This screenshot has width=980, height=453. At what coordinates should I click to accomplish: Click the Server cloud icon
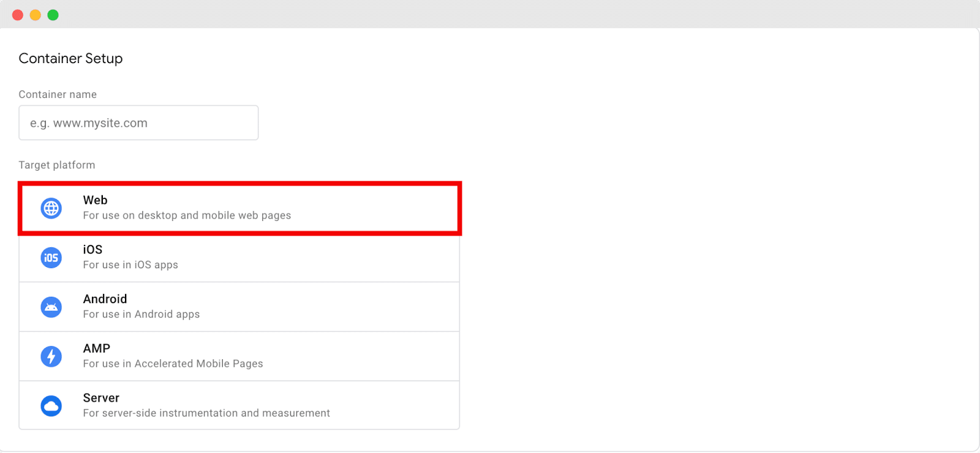click(x=51, y=406)
